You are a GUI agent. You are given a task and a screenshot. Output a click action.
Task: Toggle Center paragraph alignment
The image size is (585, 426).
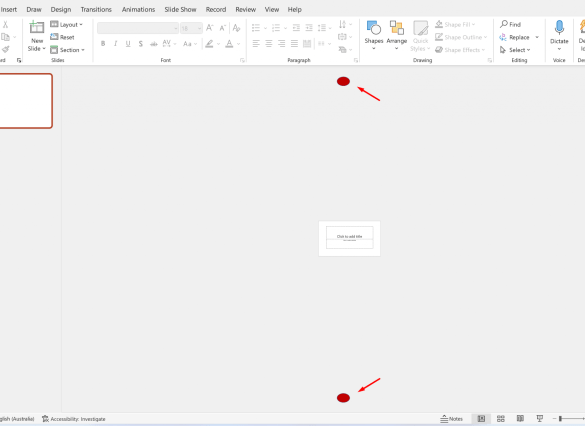[269, 44]
